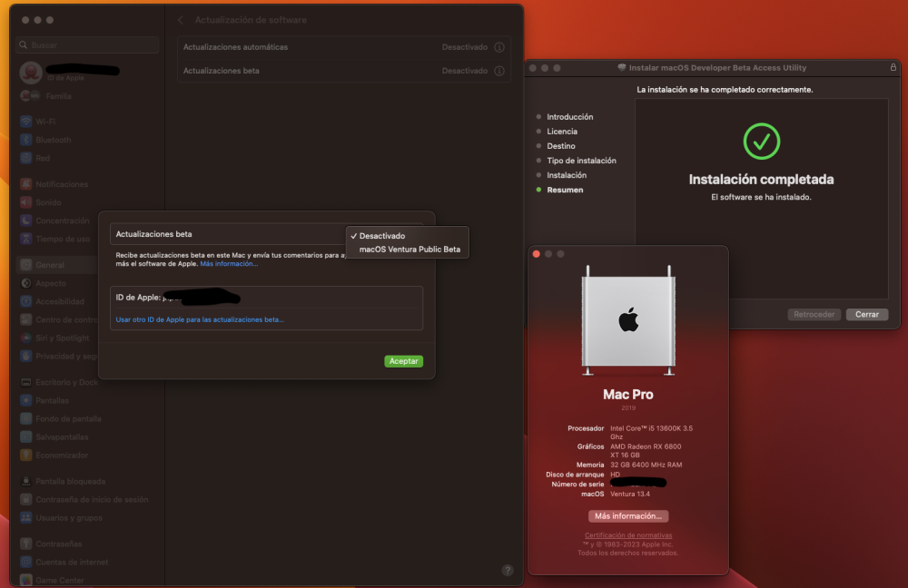This screenshot has height=588, width=908.
Task: Select General icon in sidebar
Action: click(x=26, y=265)
